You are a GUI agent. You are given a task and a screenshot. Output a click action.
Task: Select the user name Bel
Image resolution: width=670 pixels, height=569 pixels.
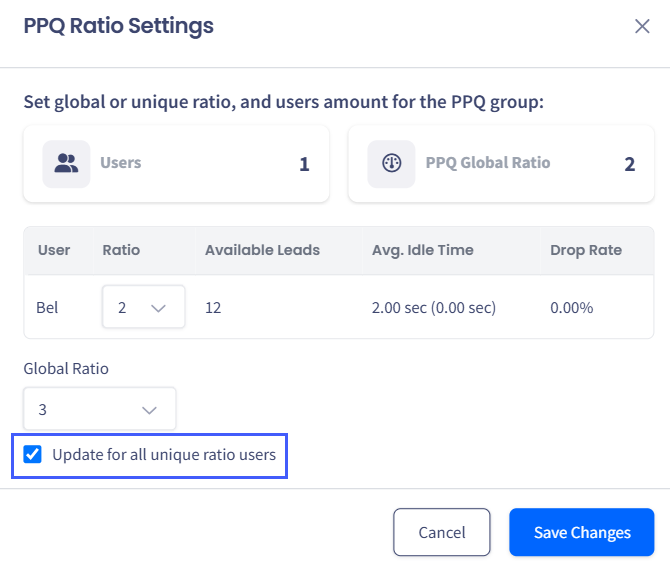click(47, 308)
